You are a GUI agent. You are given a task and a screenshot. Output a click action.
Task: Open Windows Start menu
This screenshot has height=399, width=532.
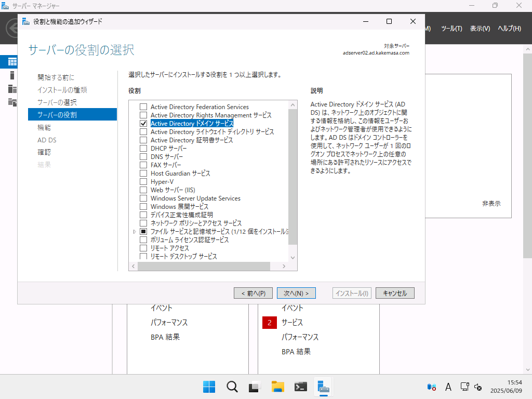209,387
